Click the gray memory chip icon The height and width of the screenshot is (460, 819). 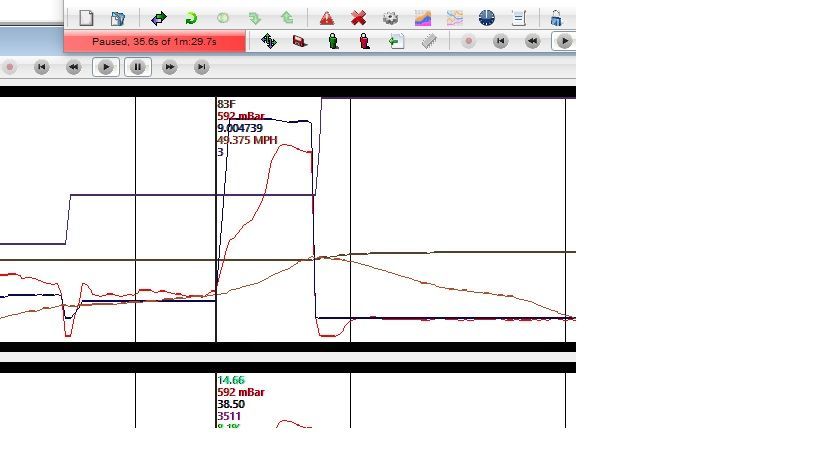click(x=429, y=41)
